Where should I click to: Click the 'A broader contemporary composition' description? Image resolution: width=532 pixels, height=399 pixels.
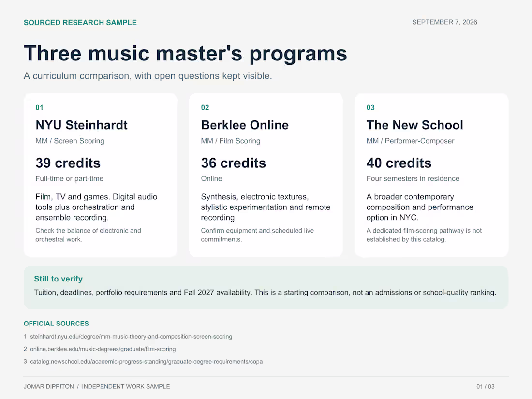click(420, 207)
